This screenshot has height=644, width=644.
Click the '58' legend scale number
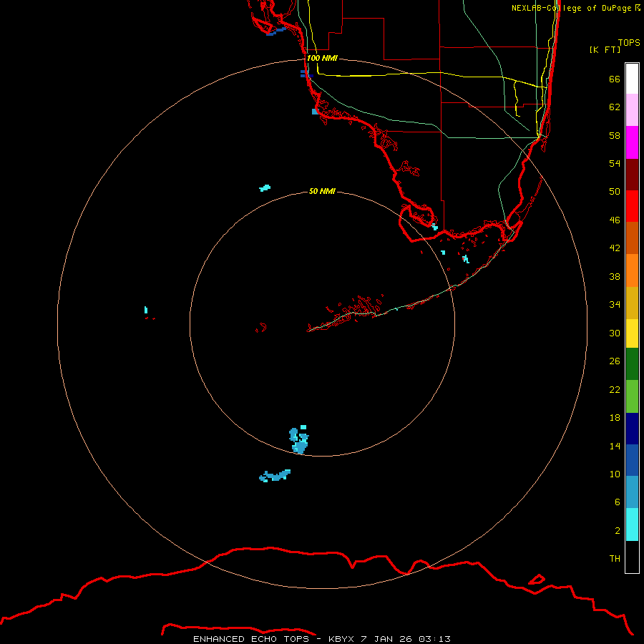[x=615, y=135]
